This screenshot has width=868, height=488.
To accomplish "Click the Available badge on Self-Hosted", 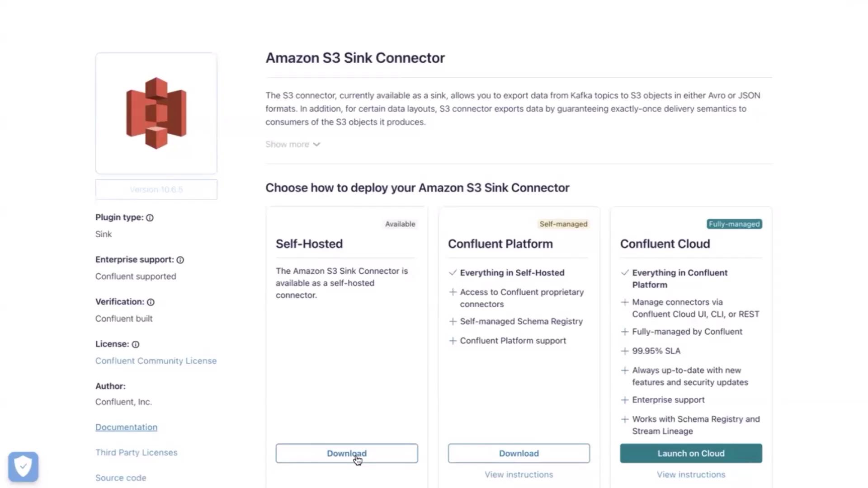I will click(x=400, y=224).
